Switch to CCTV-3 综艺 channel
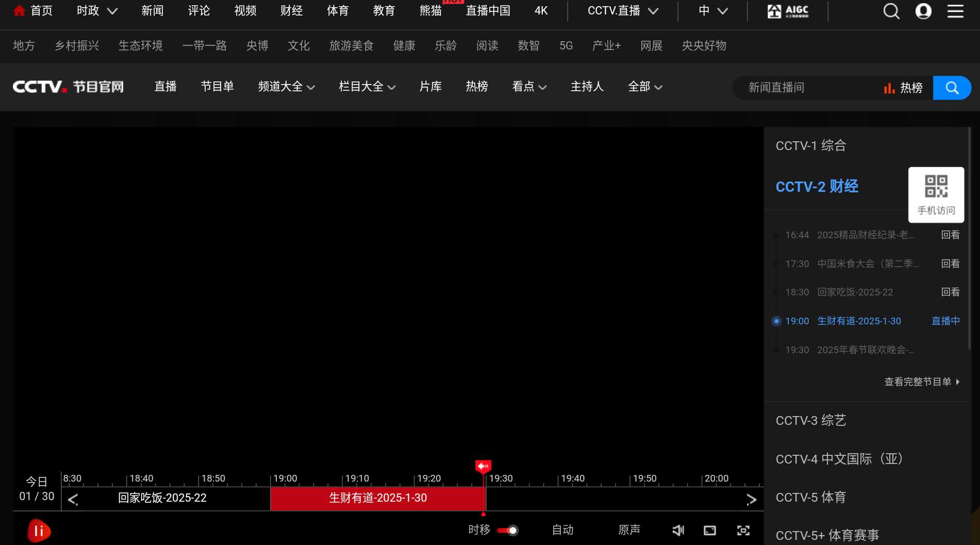Image resolution: width=980 pixels, height=545 pixels. [x=811, y=421]
